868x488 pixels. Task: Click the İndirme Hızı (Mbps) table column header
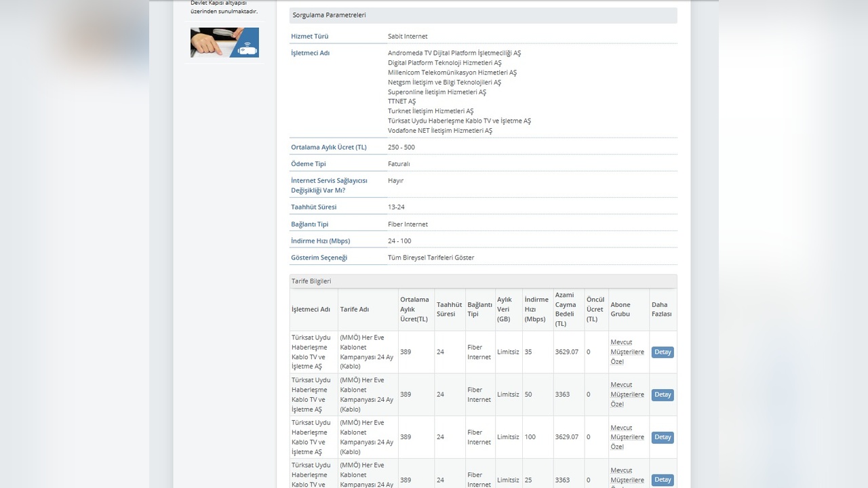(x=536, y=309)
